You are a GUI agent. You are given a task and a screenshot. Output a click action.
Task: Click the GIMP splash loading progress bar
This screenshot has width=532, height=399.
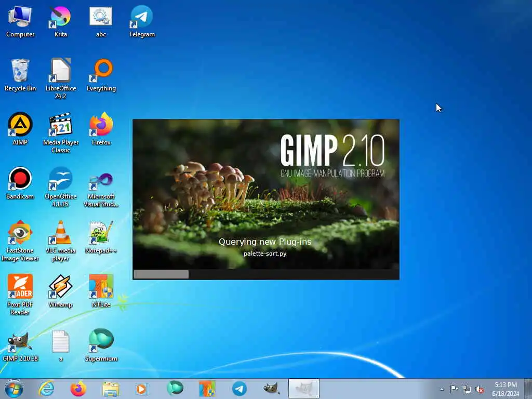coord(265,274)
